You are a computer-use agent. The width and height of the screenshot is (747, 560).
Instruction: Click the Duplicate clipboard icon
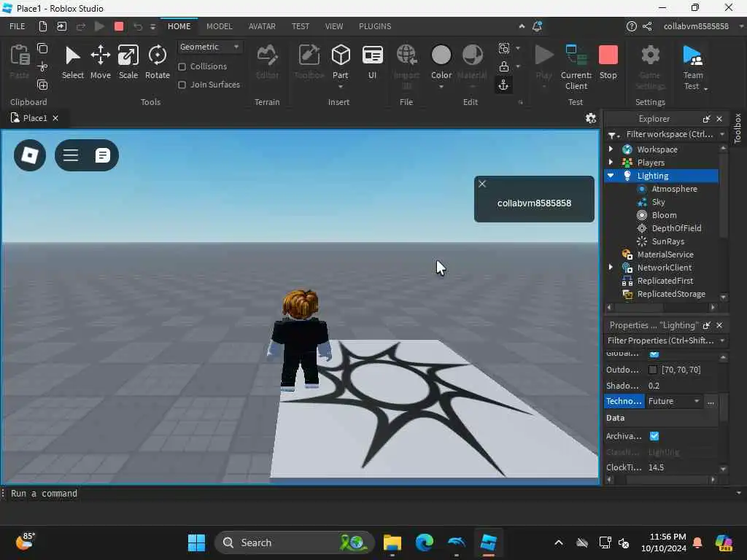[x=42, y=85]
